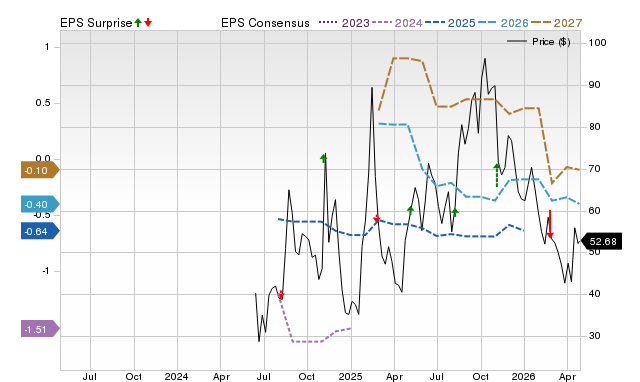The height and width of the screenshot is (382, 640).
Task: Click the 2027 EPS consensus legend entry
Action: point(556,23)
